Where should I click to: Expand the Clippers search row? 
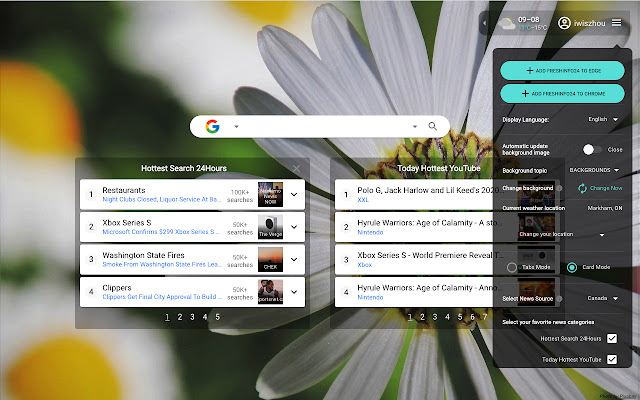294,292
